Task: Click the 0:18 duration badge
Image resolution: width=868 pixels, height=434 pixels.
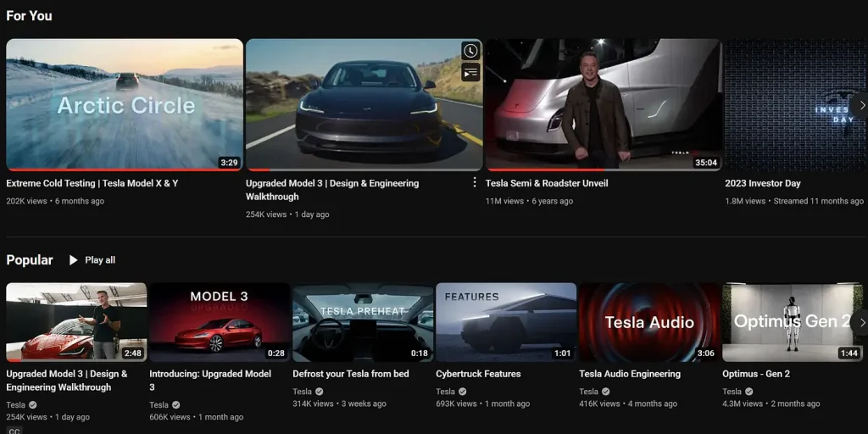Action: 420,353
